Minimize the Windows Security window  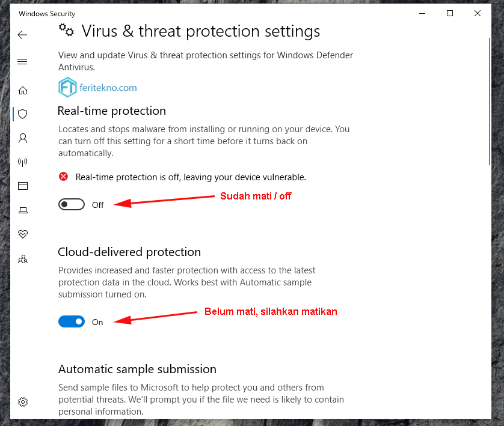[422, 13]
